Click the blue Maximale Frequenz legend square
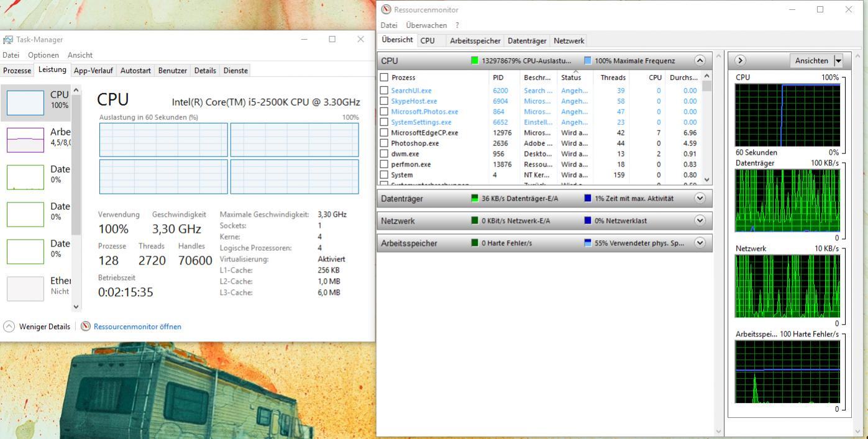The image size is (868, 439). [x=588, y=61]
